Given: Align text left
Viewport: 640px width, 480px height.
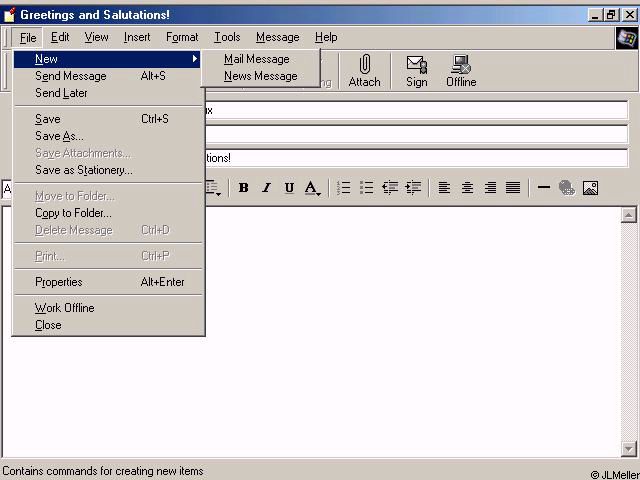Looking at the screenshot, I should (444, 188).
